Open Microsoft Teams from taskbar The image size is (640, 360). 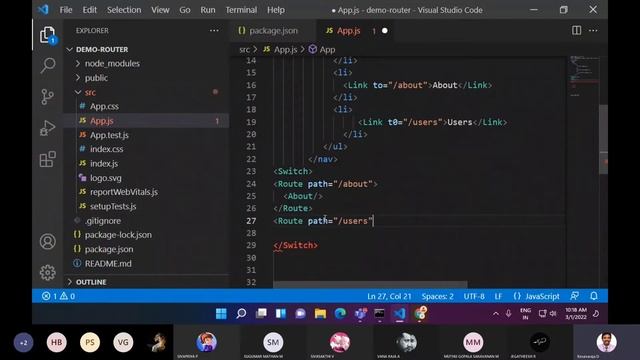pyautogui.click(x=360, y=313)
